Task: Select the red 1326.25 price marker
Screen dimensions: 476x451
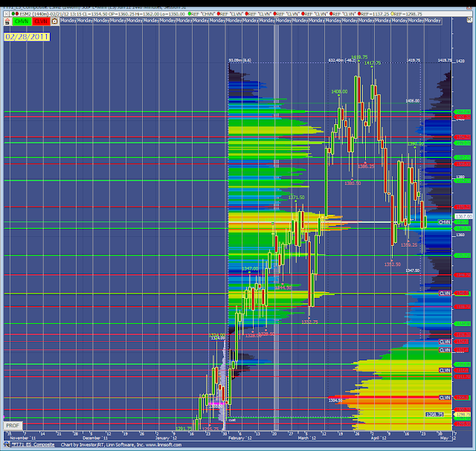Action: (x=462, y=334)
